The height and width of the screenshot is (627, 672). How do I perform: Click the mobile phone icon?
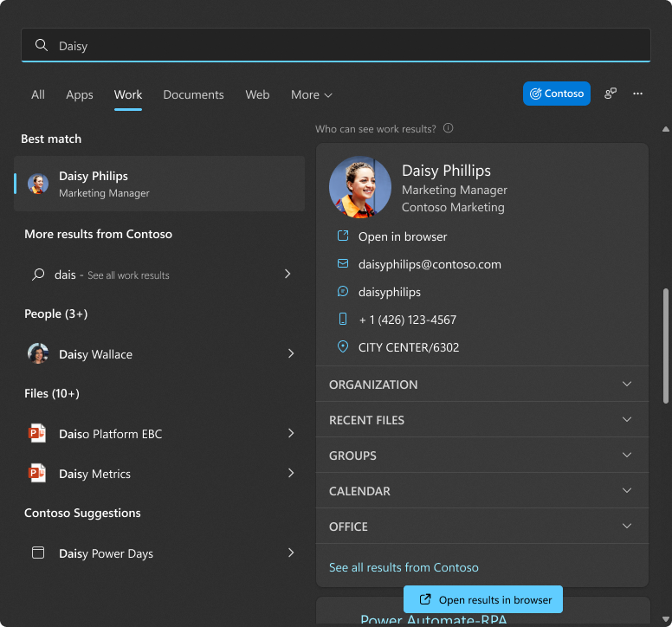pyautogui.click(x=343, y=319)
